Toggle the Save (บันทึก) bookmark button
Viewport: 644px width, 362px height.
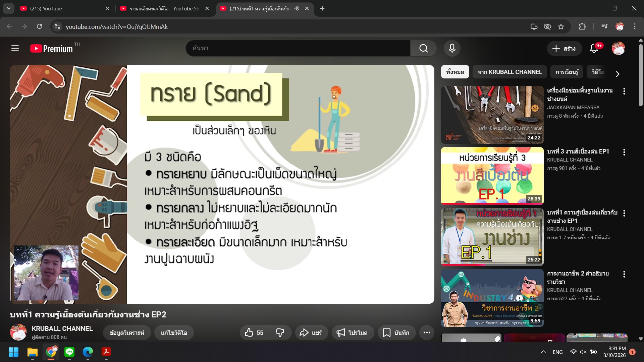(396, 333)
